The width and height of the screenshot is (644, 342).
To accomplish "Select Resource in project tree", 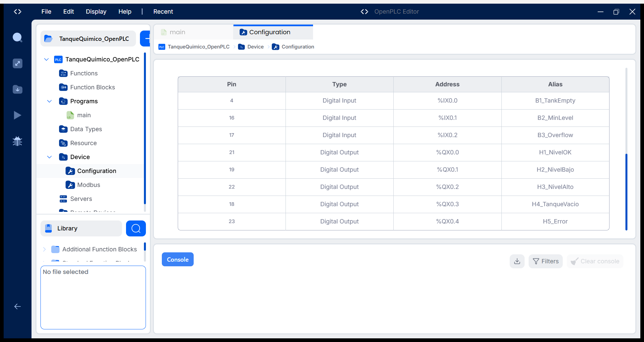I will [x=83, y=143].
